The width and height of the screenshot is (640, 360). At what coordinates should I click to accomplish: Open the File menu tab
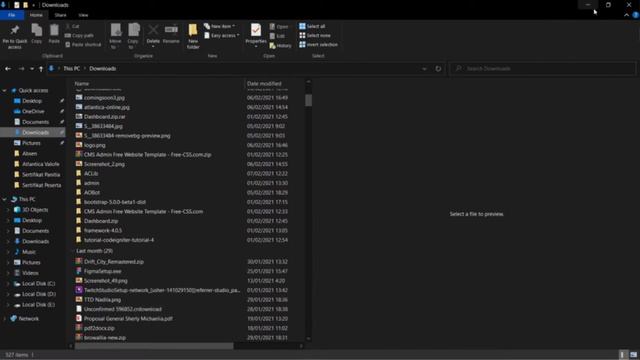coord(12,15)
